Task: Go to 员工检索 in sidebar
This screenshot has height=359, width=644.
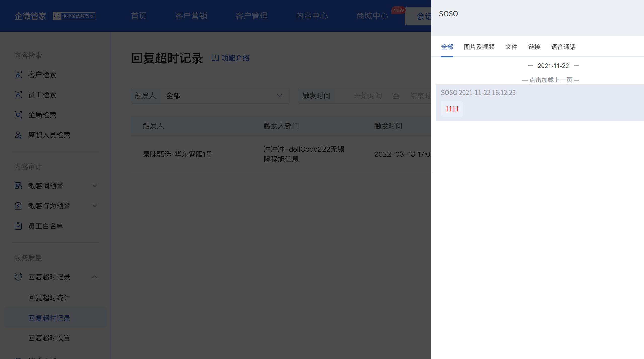Action: [42, 95]
